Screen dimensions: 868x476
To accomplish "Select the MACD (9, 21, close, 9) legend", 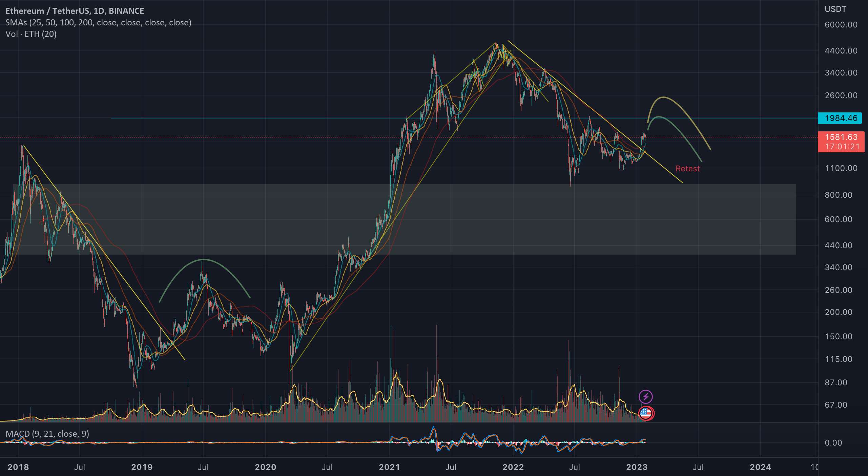I will (x=47, y=434).
